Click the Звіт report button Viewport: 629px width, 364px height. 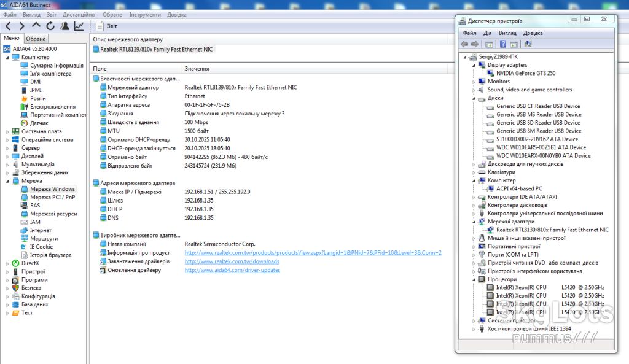click(107, 26)
